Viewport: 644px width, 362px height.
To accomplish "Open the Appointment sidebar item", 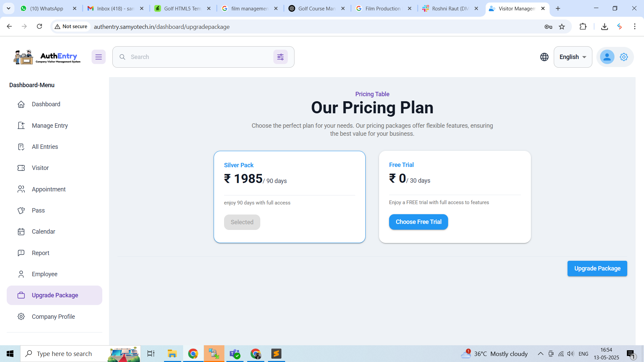I will coord(49,189).
